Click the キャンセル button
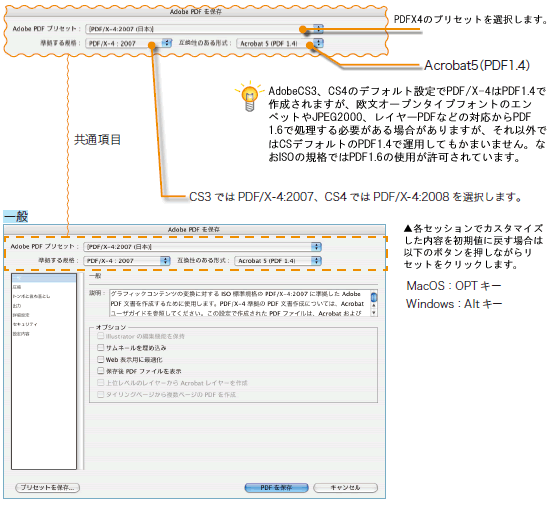This screenshot has height=508, width=550. tap(345, 487)
